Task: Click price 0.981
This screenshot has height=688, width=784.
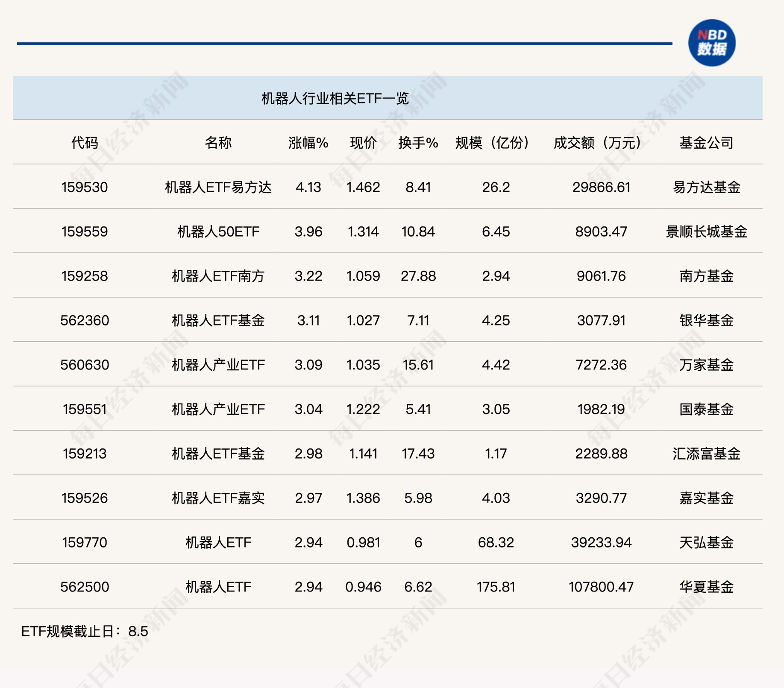Action: [363, 542]
